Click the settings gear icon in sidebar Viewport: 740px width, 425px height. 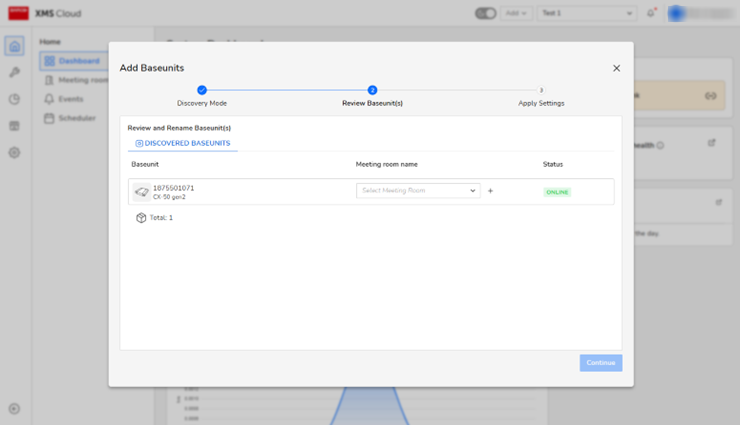point(14,152)
